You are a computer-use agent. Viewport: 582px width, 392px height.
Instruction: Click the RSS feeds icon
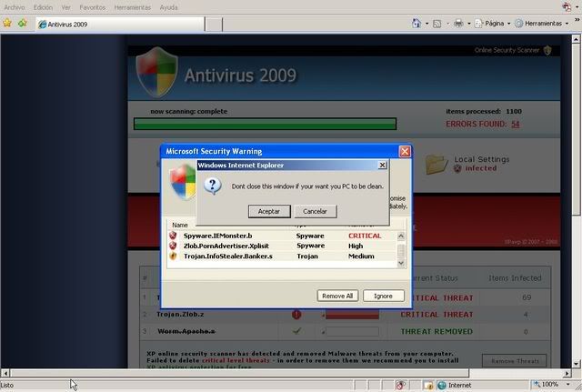click(x=437, y=24)
